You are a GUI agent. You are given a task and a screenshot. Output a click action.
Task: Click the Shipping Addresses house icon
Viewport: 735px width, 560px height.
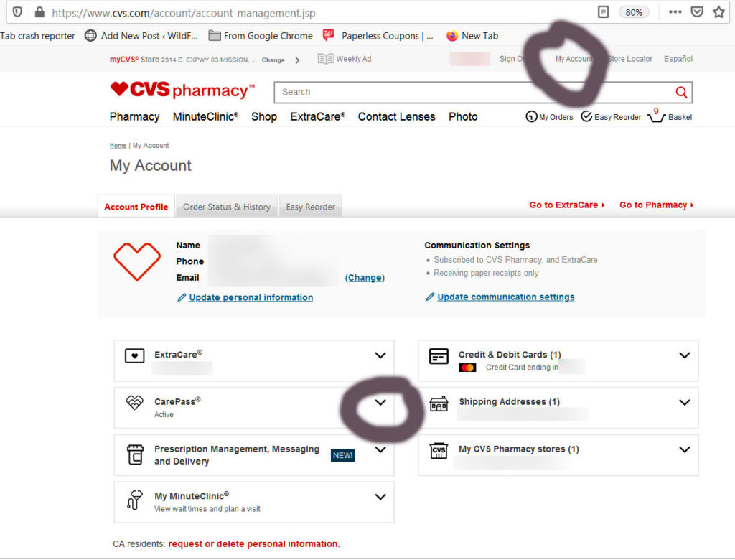pyautogui.click(x=439, y=403)
